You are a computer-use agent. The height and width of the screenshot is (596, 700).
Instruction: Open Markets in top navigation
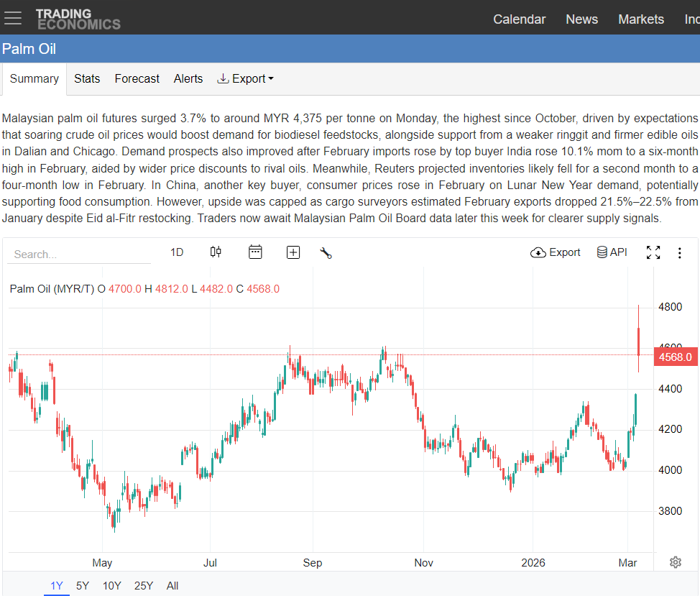tap(641, 19)
